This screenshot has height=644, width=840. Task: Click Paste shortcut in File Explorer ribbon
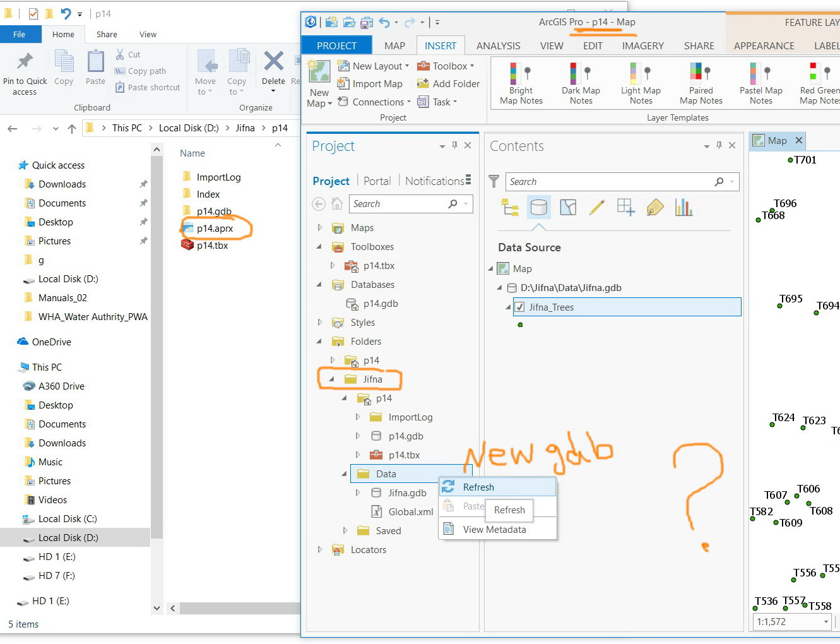148,87
